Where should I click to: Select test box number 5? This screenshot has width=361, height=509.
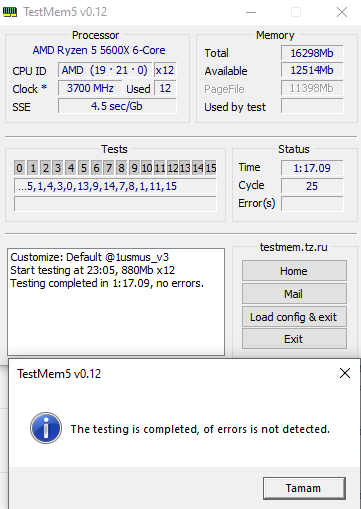[83, 168]
